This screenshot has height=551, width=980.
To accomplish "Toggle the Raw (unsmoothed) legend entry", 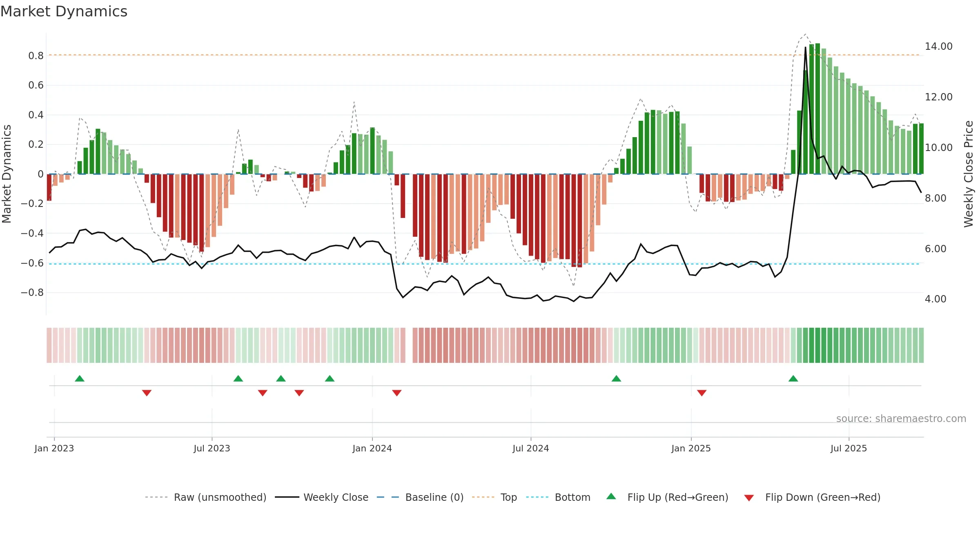I will pos(205,497).
